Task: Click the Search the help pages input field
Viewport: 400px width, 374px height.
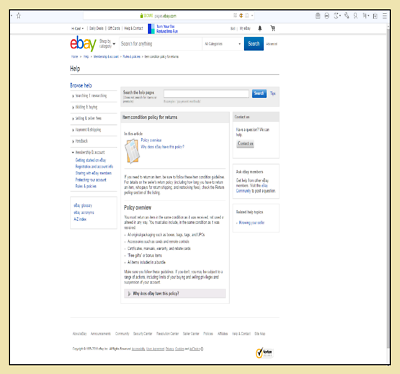Action: coord(206,94)
